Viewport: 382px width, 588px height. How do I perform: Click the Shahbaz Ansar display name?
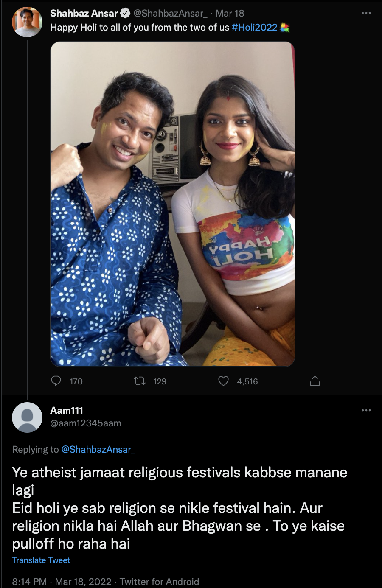84,13
